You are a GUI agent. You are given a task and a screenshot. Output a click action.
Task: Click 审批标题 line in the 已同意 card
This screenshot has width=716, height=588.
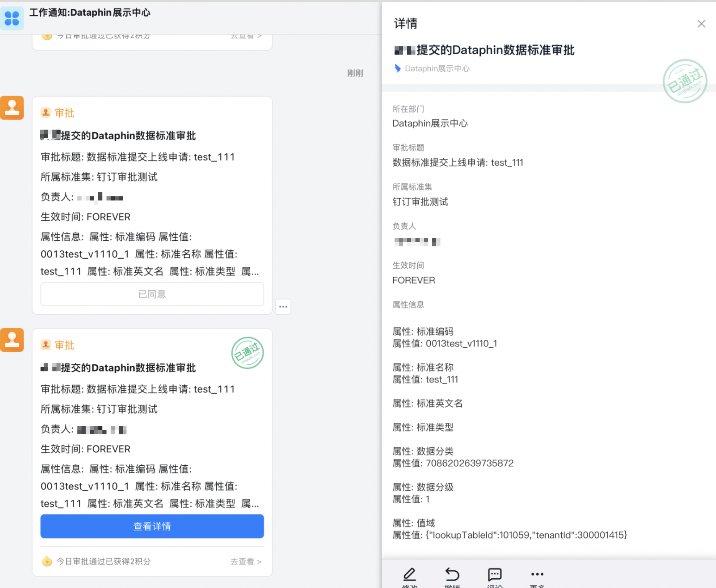(138, 157)
